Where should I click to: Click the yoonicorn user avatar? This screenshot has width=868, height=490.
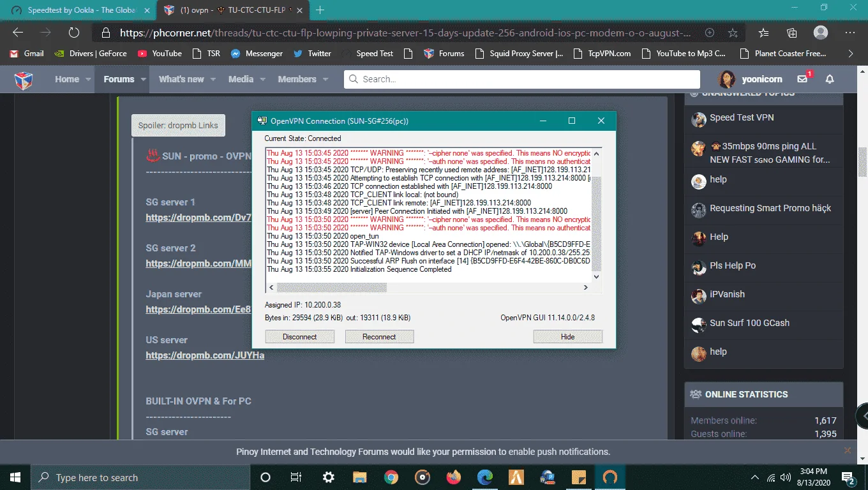tap(726, 79)
